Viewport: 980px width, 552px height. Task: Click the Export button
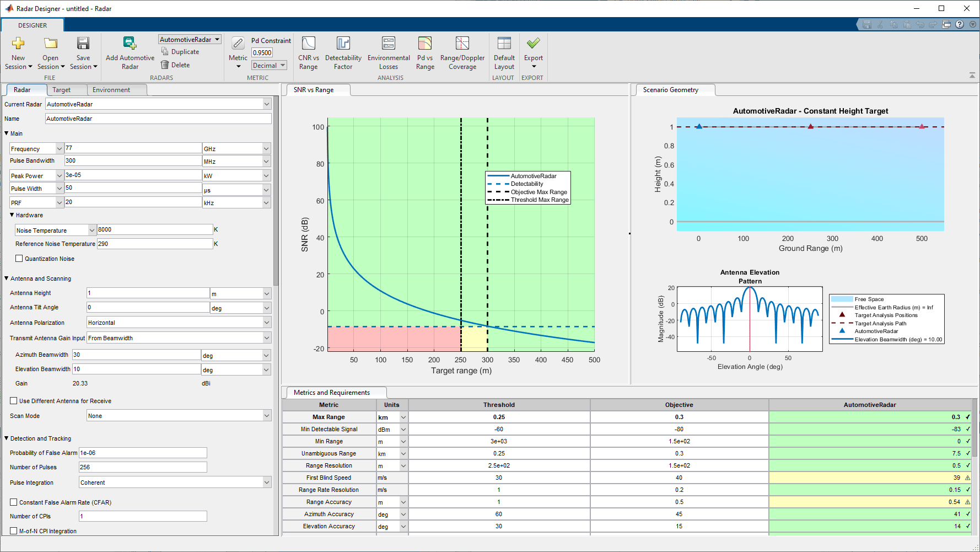[532, 52]
